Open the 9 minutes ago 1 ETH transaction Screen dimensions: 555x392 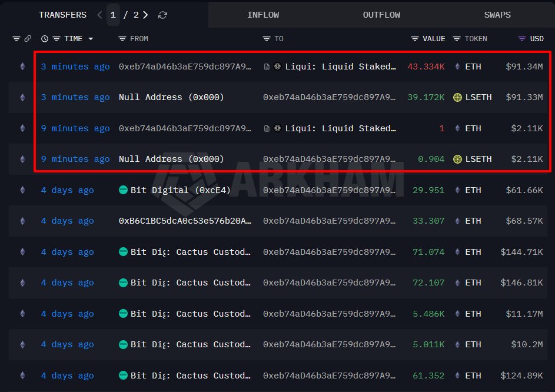pos(75,128)
